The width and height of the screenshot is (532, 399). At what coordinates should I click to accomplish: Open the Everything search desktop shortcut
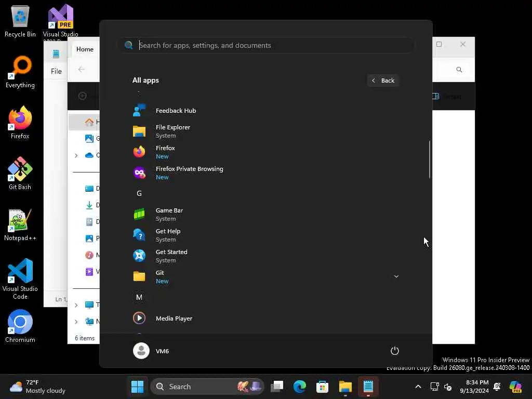[x=20, y=72]
